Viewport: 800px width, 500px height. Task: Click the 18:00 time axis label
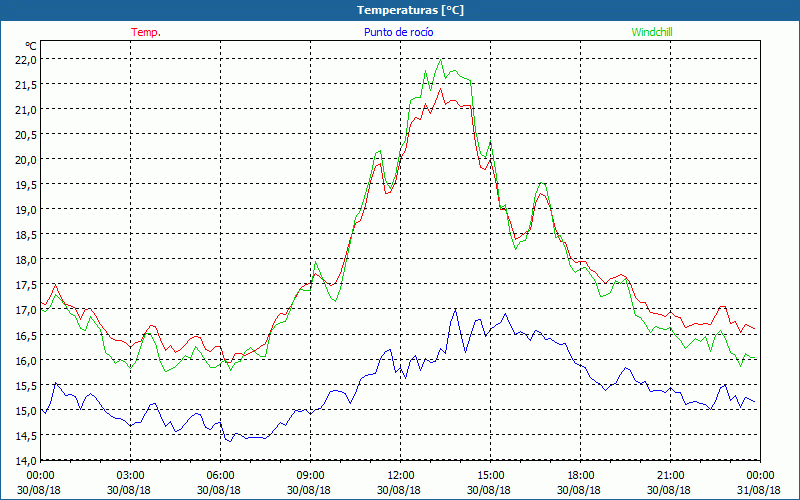pos(581,476)
